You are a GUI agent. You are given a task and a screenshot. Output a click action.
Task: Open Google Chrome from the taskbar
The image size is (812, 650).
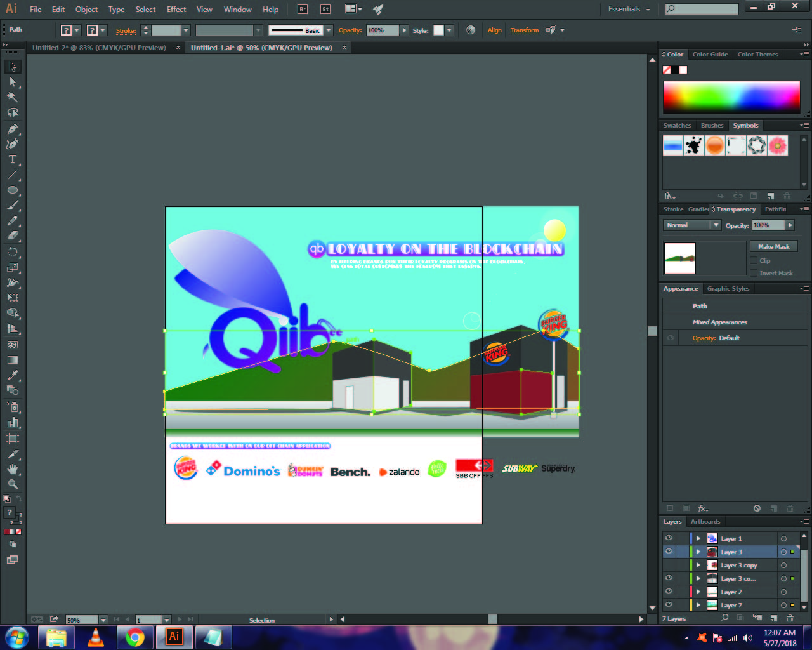tap(134, 637)
